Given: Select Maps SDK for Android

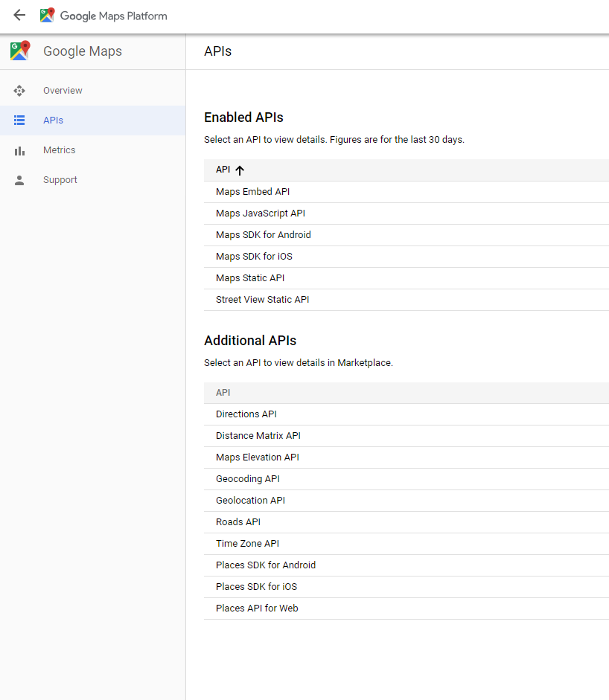Looking at the screenshot, I should [x=406, y=235].
